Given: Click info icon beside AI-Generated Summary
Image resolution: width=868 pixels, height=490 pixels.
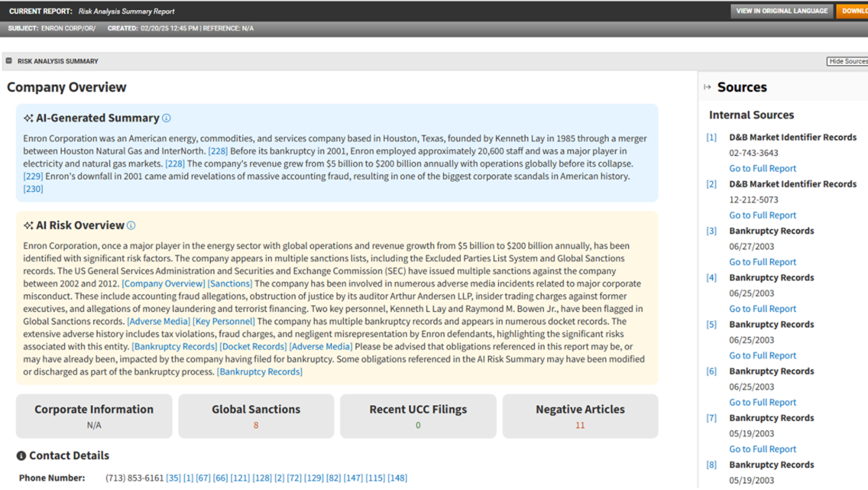Looking at the screenshot, I should [x=166, y=118].
